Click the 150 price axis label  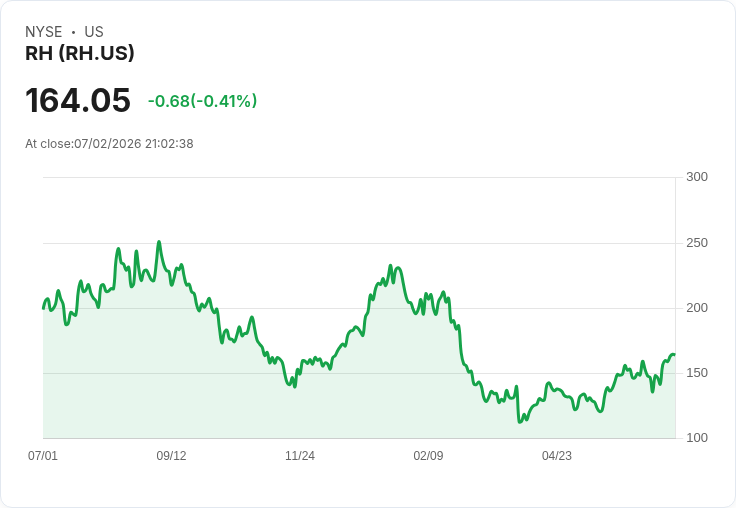click(697, 373)
